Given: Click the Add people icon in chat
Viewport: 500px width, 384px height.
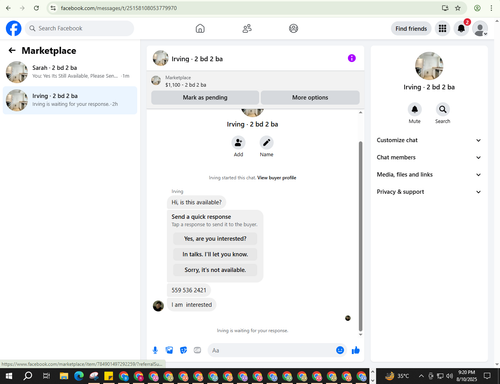Looking at the screenshot, I should point(238,143).
